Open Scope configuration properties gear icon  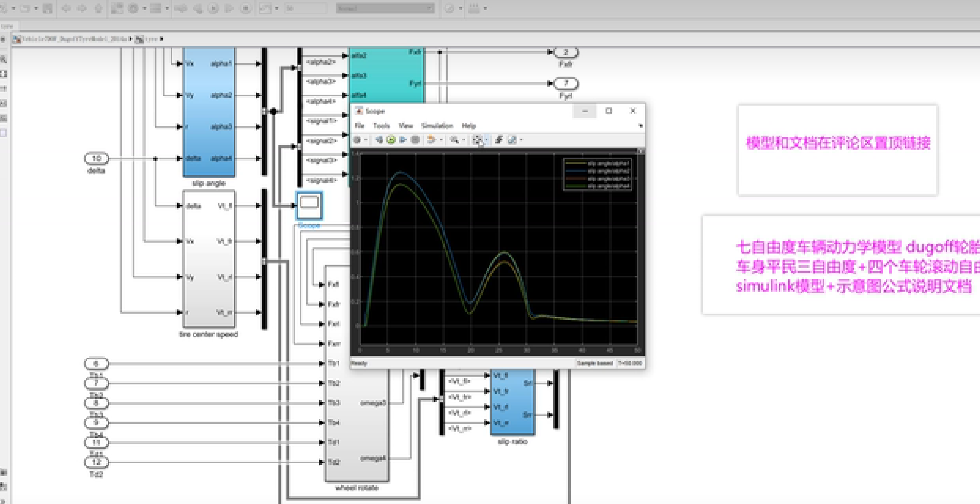coord(357,140)
